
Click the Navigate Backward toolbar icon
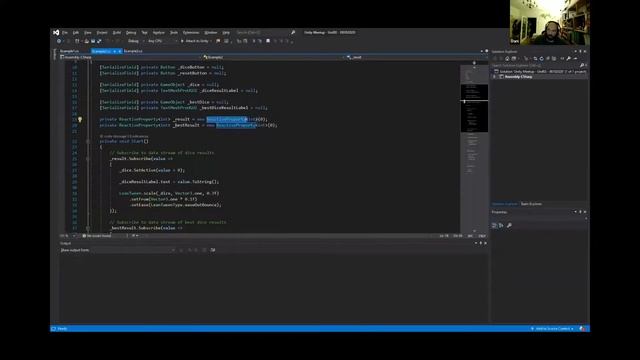[59, 41]
